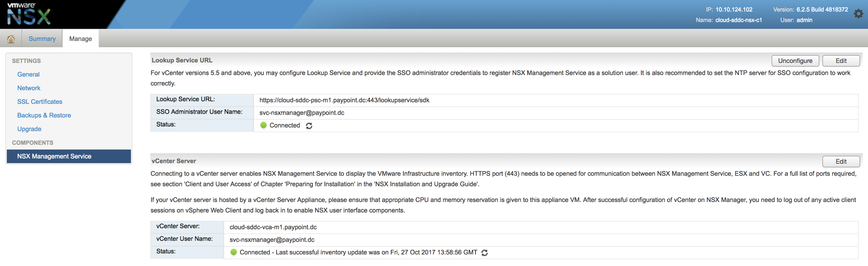
Task: Refresh the vCenter Server inventory status
Action: [x=484, y=253]
